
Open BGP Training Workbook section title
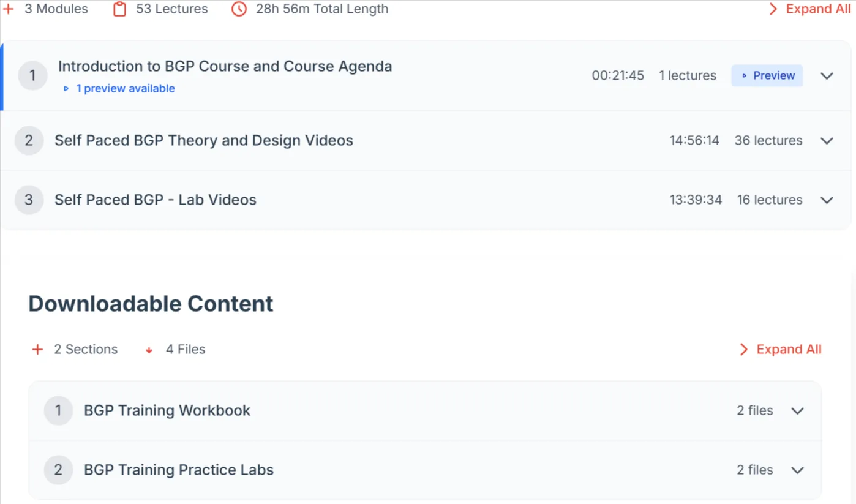(x=167, y=411)
